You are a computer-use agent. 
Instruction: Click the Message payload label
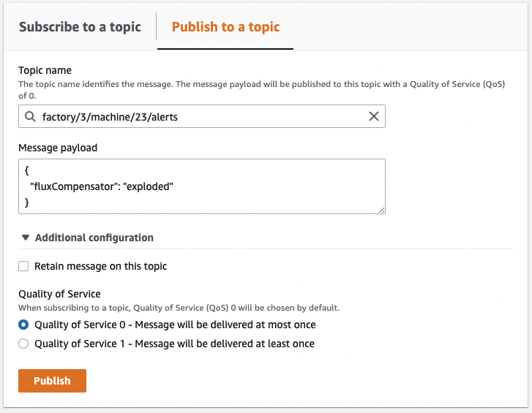(x=58, y=148)
